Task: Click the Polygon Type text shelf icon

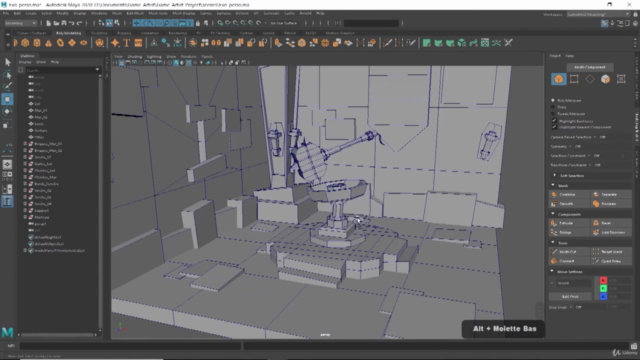Action: tap(127, 43)
